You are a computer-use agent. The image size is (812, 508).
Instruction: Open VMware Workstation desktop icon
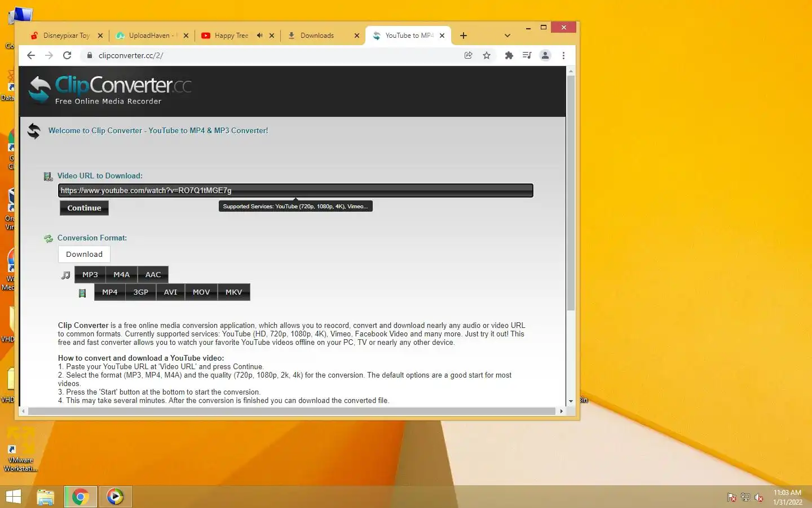[20, 450]
